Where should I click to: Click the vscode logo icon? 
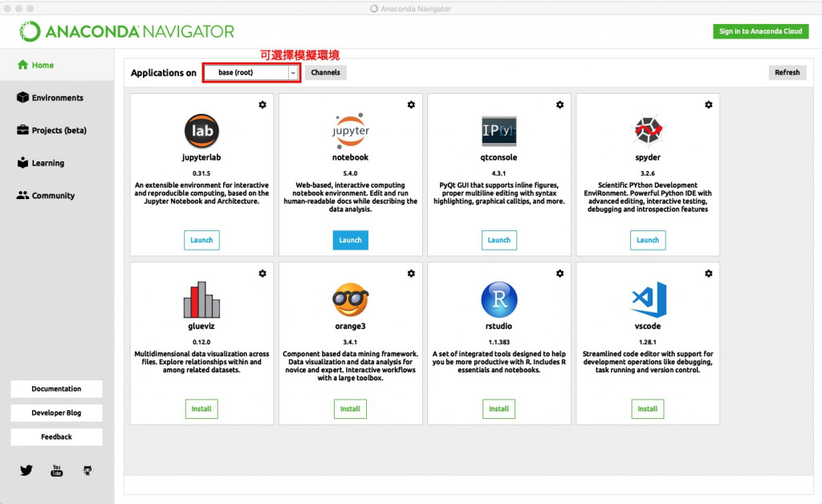pyautogui.click(x=649, y=299)
